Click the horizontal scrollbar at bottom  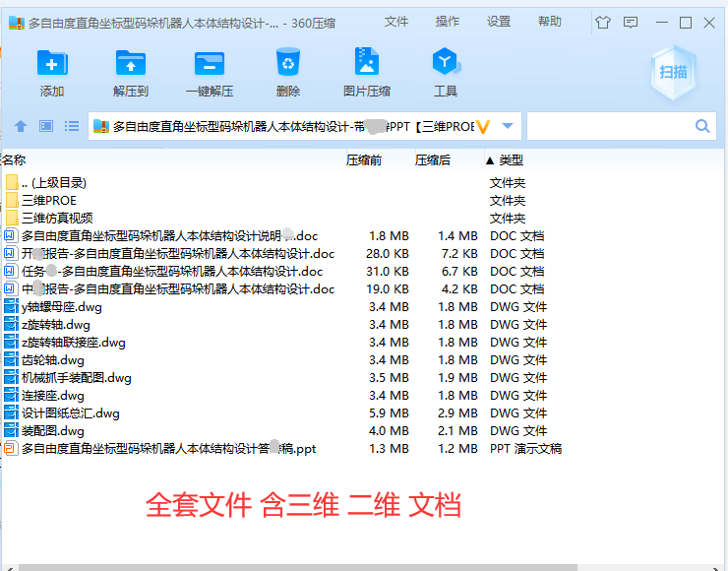[297, 568]
